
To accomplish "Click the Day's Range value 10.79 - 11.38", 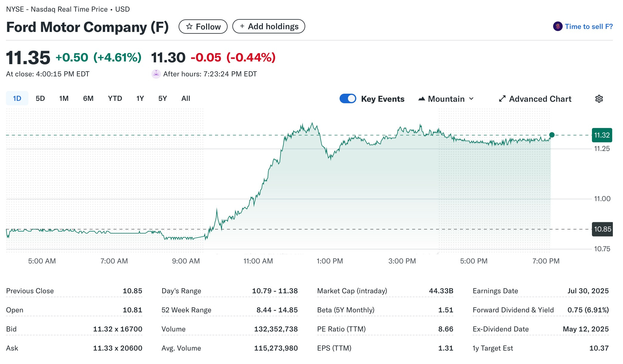I will [x=275, y=291].
